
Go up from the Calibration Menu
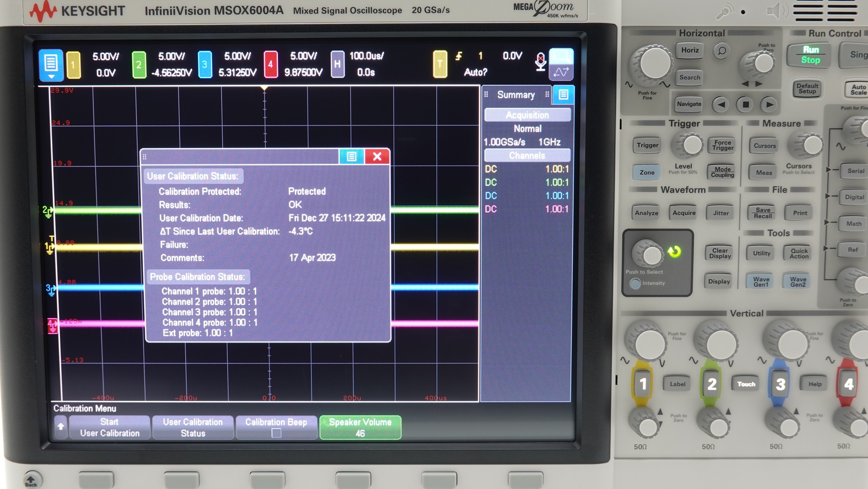pos(61,427)
